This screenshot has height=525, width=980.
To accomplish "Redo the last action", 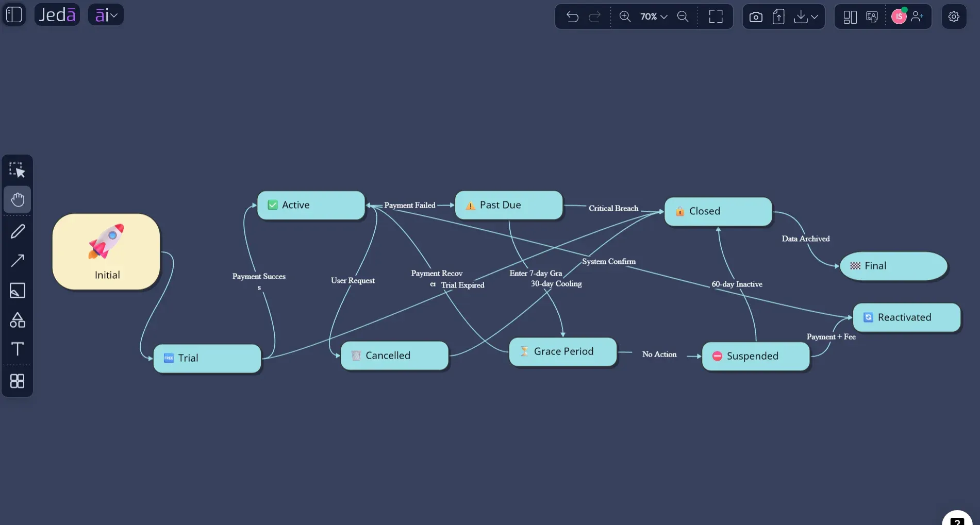I will pyautogui.click(x=595, y=16).
